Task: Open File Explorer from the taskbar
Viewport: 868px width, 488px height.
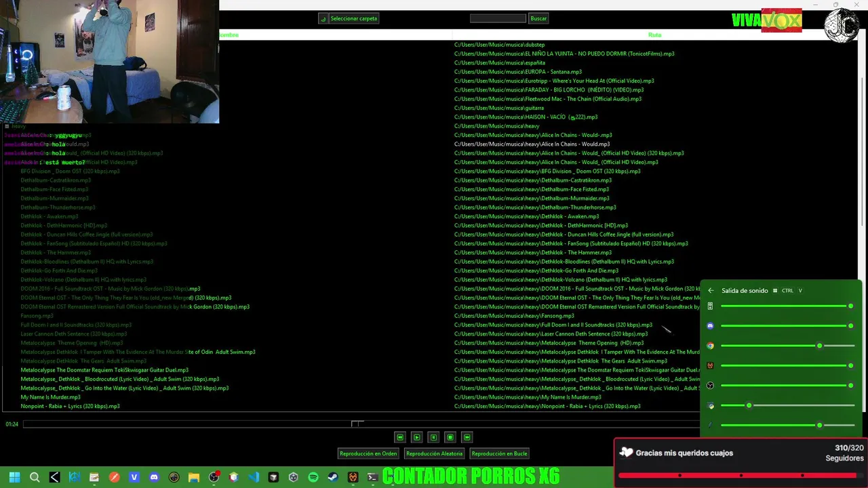Action: click(x=194, y=477)
